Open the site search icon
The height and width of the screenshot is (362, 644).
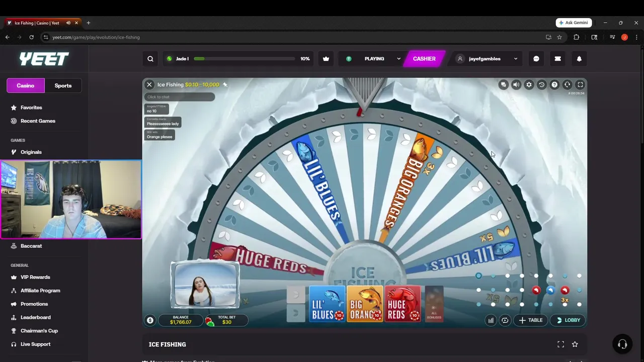coord(150,59)
